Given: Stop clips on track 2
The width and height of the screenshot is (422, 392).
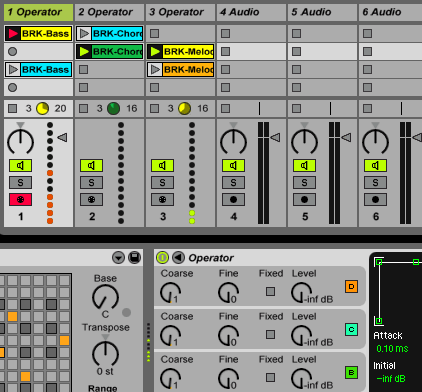Looking at the screenshot, I should click(84, 108).
